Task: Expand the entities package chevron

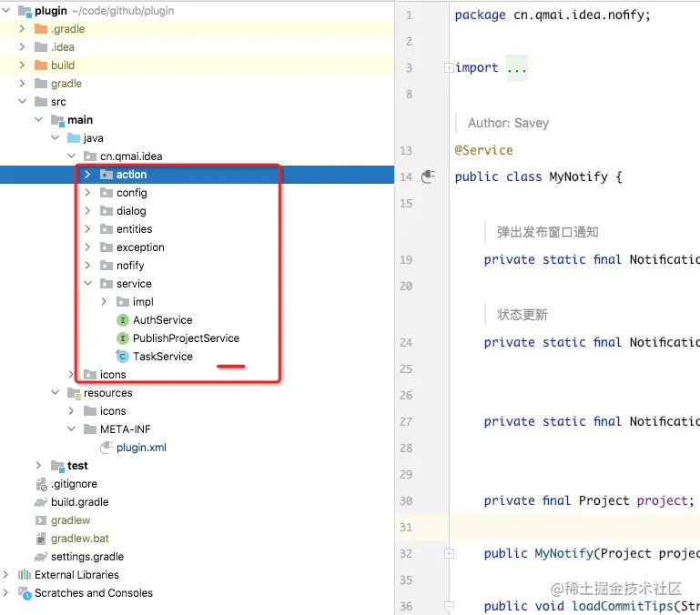Action: coord(87,229)
